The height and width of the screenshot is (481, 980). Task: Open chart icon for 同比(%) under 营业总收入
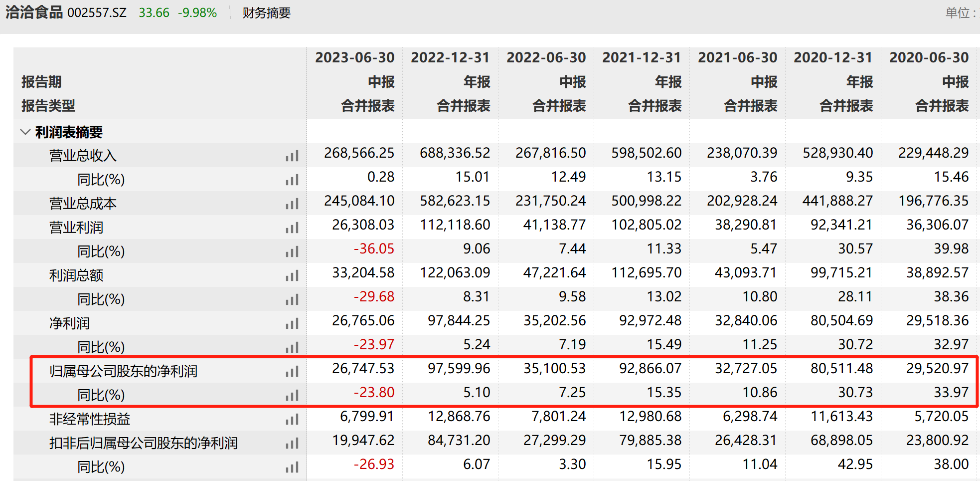[x=292, y=180]
